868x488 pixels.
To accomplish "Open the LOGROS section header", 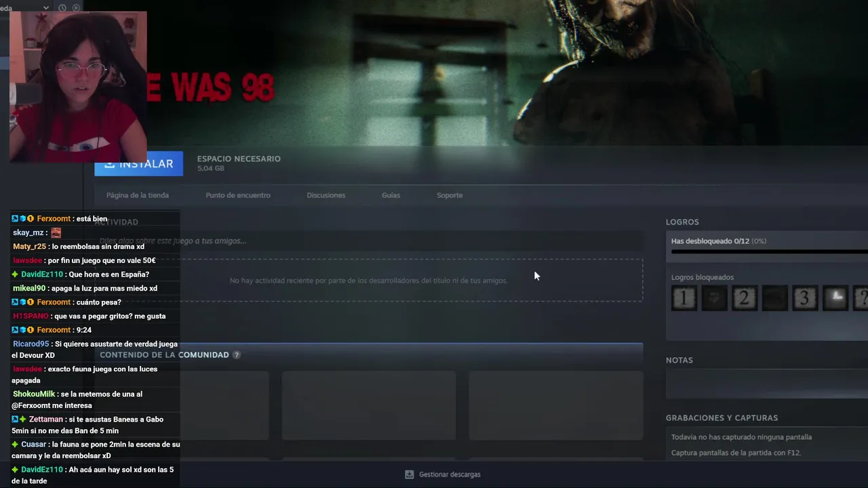I will pyautogui.click(x=682, y=222).
